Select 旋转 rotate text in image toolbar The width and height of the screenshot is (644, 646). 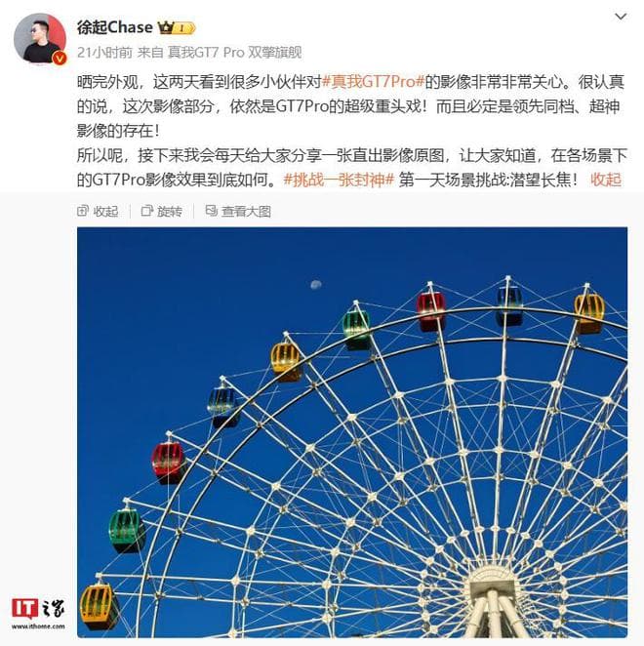(170, 212)
